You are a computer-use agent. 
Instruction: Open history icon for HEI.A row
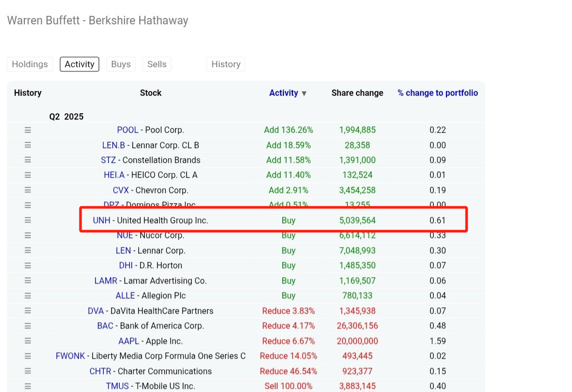click(28, 175)
